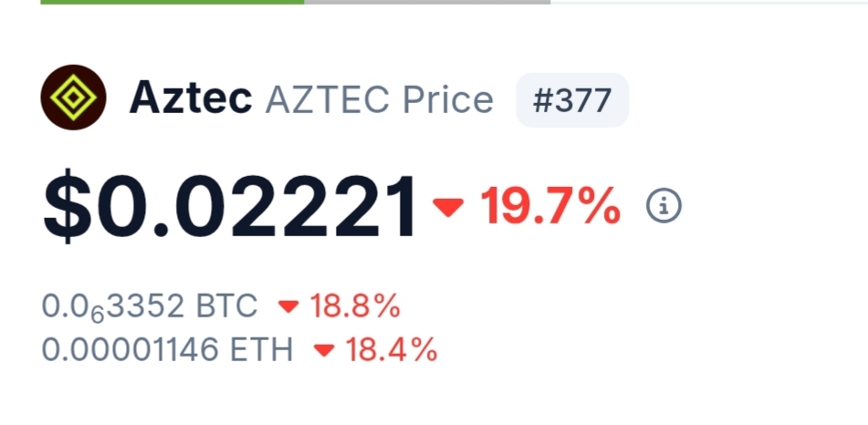This screenshot has width=868, height=425.
Task: Click the BTC currency label
Action: [x=227, y=307]
